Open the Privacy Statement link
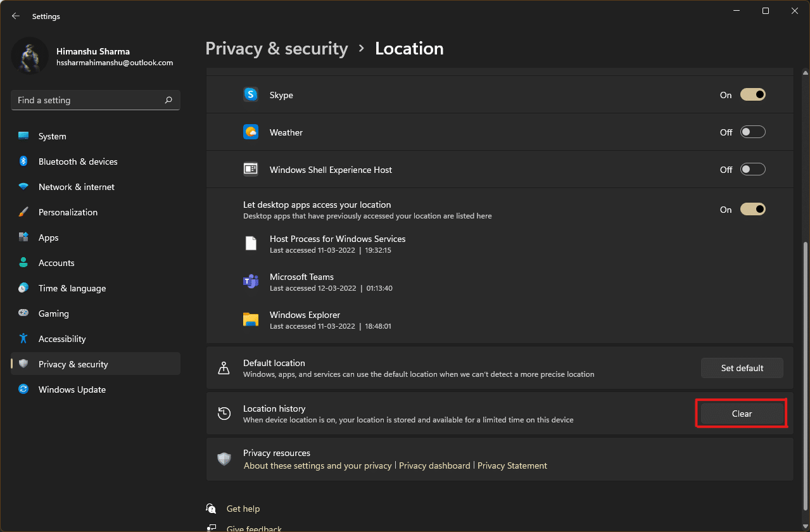 click(512, 465)
